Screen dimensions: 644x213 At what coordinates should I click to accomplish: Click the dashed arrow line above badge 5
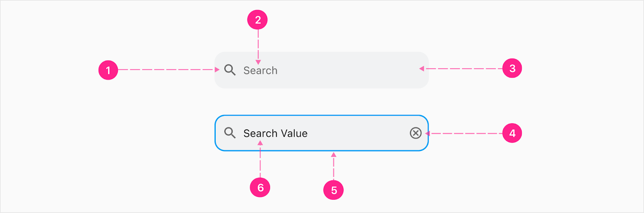334,166
